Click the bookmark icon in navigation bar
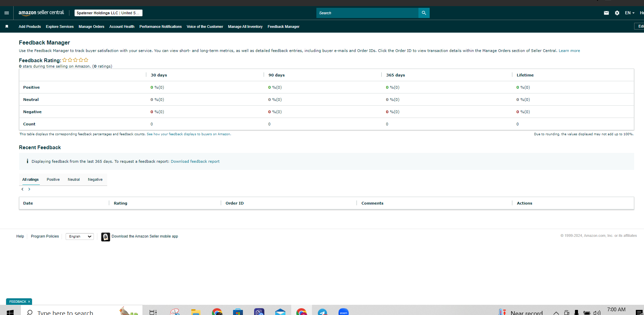Image resolution: width=644 pixels, height=315 pixels. coord(7,27)
